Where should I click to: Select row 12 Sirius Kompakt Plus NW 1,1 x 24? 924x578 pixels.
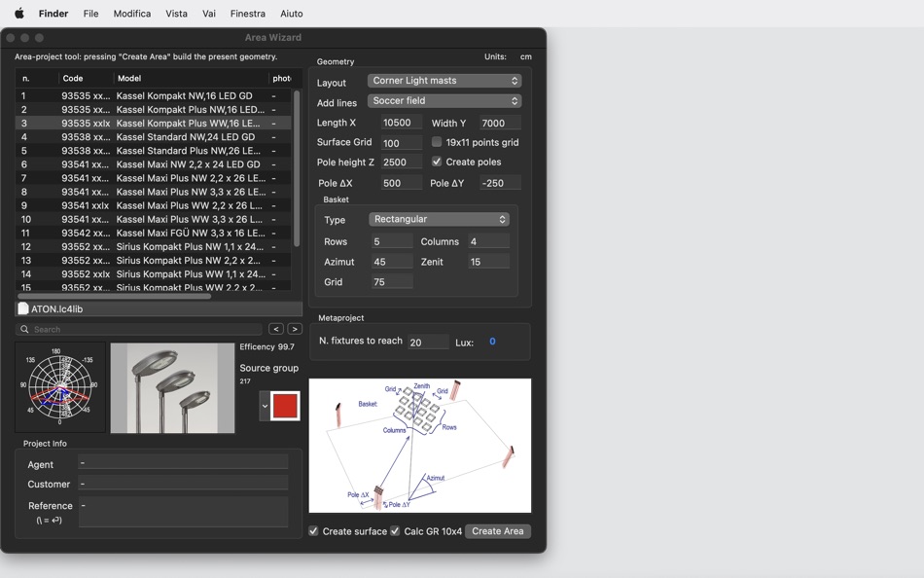(x=154, y=246)
